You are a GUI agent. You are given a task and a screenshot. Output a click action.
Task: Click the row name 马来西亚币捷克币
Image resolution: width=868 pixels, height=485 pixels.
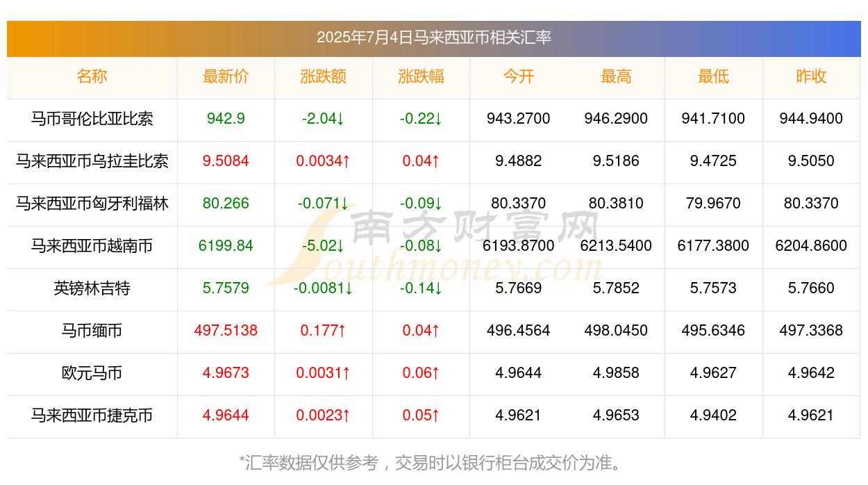click(92, 416)
